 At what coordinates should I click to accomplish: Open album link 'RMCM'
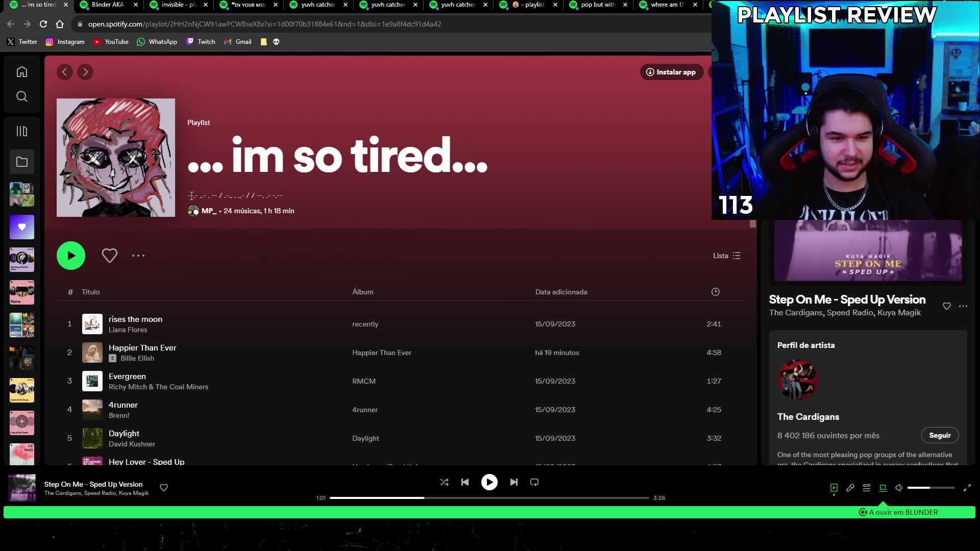[364, 381]
